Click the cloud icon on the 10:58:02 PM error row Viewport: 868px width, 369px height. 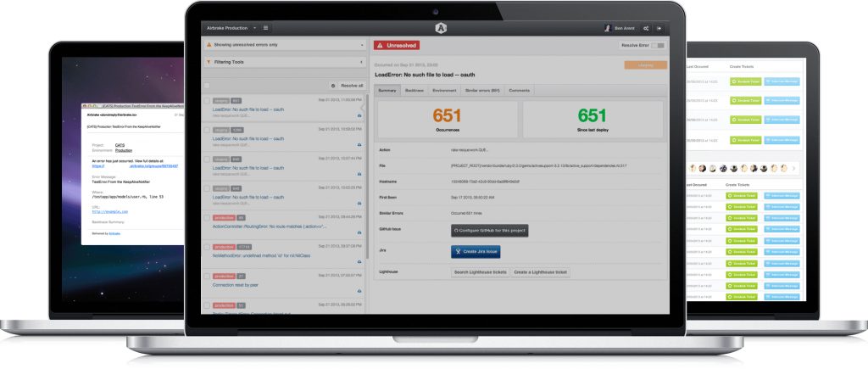[359, 144]
